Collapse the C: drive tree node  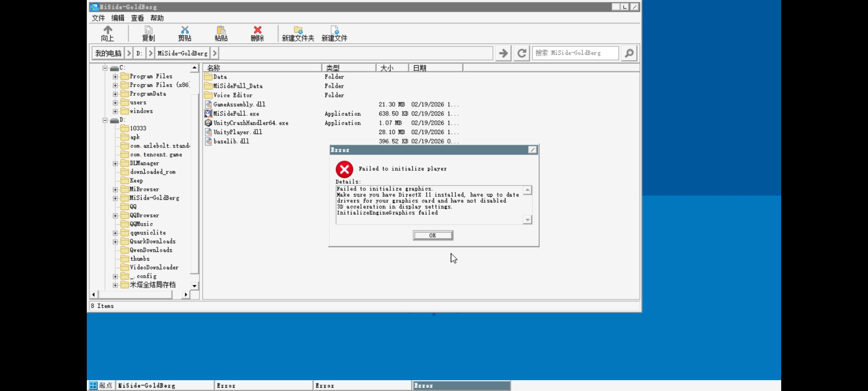point(105,68)
